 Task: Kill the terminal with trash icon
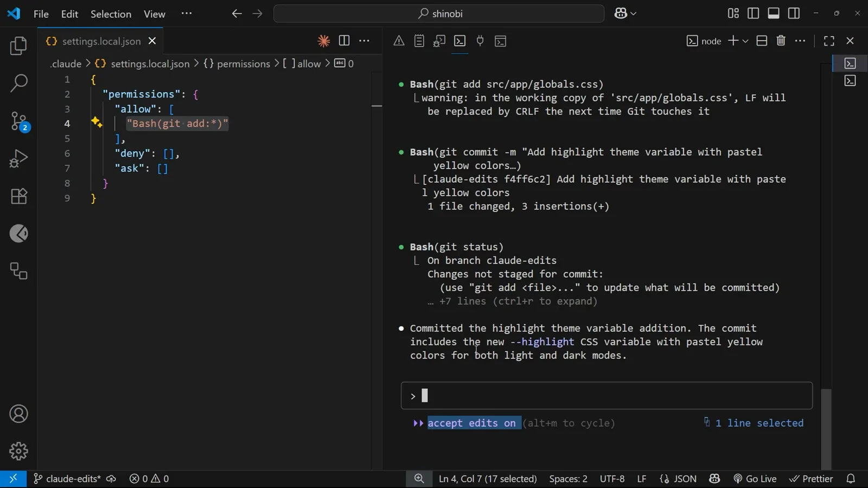click(x=781, y=41)
